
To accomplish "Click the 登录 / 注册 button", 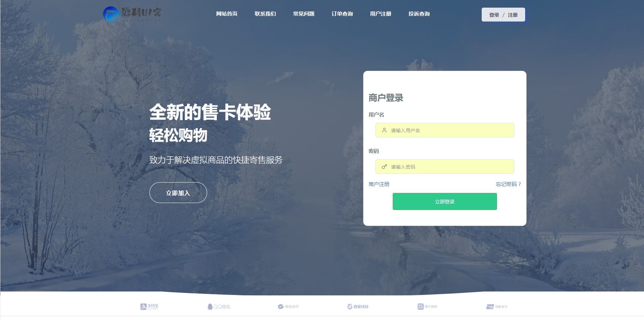I will pyautogui.click(x=503, y=15).
